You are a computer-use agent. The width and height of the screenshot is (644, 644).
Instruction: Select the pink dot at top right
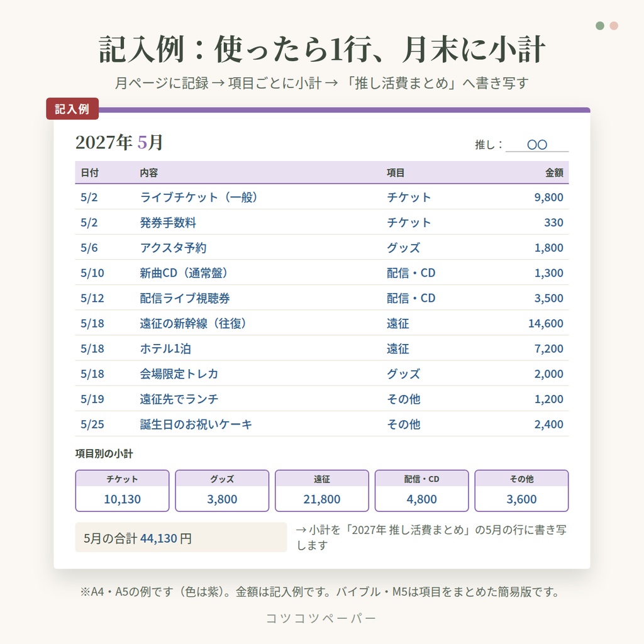[614, 26]
